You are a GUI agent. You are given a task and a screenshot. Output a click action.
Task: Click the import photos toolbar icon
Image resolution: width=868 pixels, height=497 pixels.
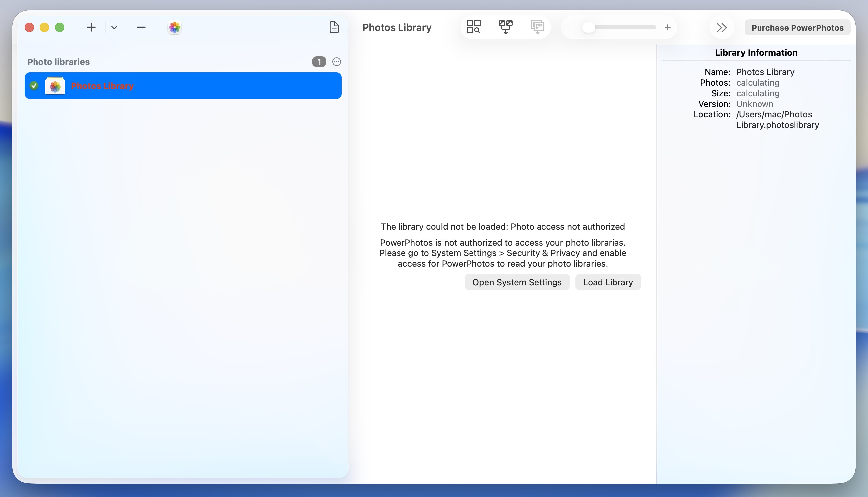(x=537, y=27)
